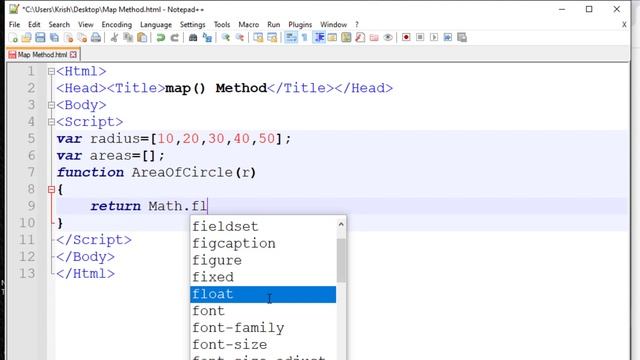Image resolution: width=640 pixels, height=360 pixels.
Task: Open the Language menu
Action: tap(156, 24)
